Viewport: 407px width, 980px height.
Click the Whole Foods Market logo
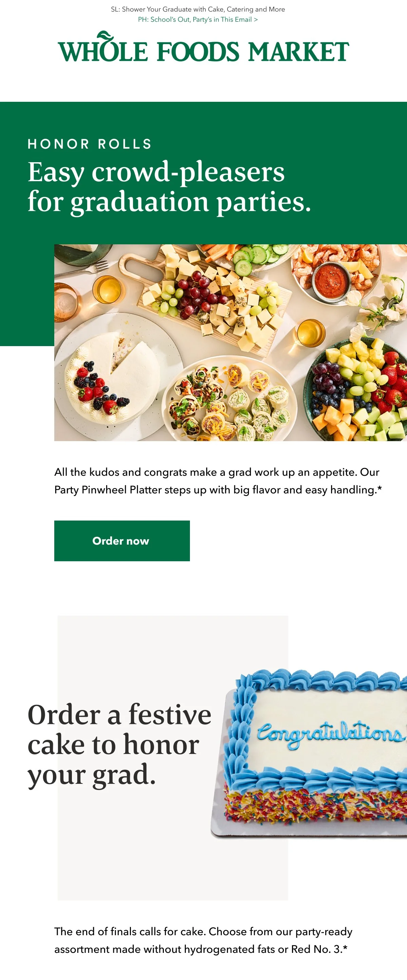[x=203, y=47]
